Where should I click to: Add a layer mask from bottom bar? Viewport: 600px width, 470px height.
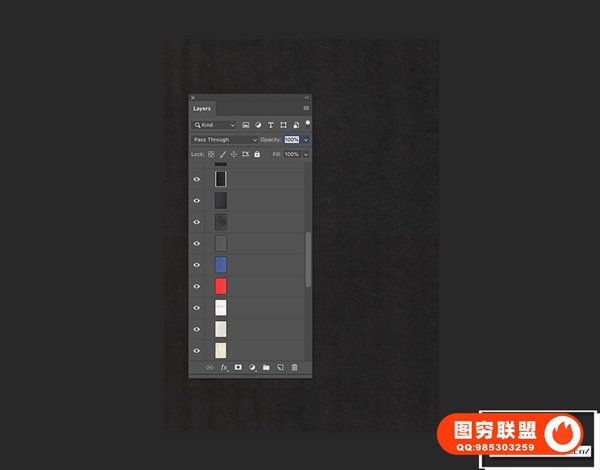pyautogui.click(x=238, y=368)
